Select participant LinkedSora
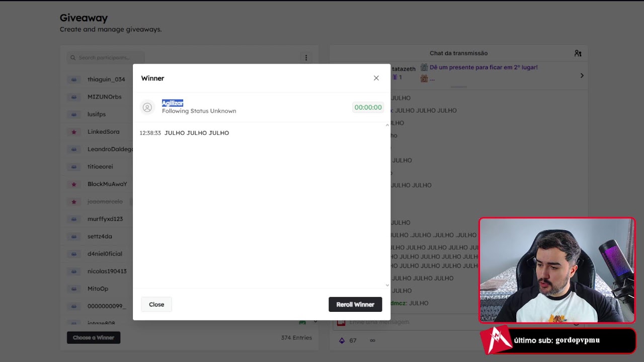Image resolution: width=644 pixels, height=362 pixels. pyautogui.click(x=104, y=132)
